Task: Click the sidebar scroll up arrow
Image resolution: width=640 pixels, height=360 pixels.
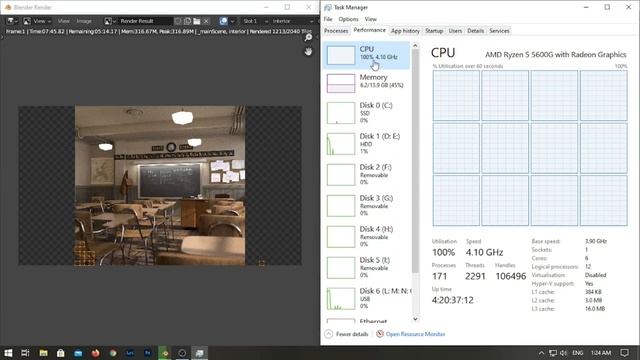Action: (x=415, y=46)
